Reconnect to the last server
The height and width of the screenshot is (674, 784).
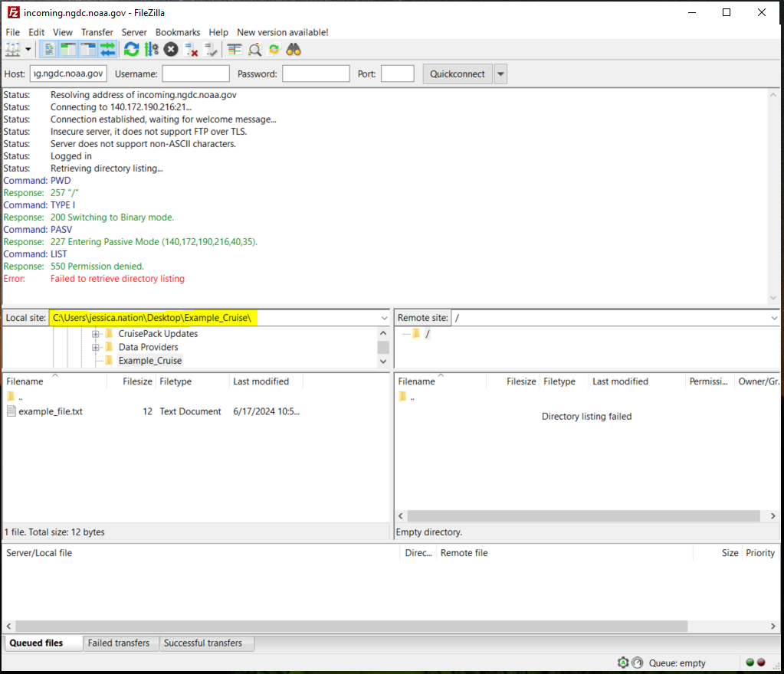pyautogui.click(x=212, y=50)
